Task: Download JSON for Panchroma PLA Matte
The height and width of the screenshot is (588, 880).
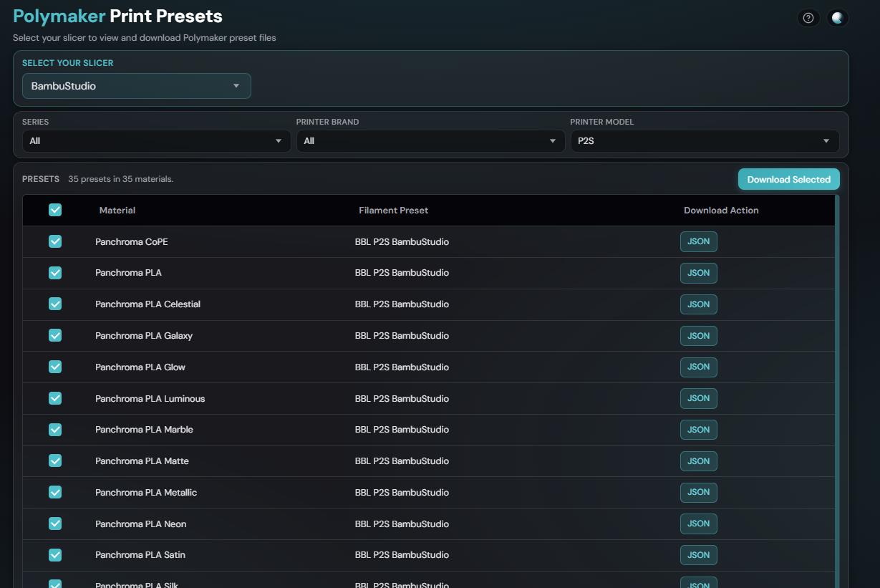Action: pyautogui.click(x=698, y=461)
